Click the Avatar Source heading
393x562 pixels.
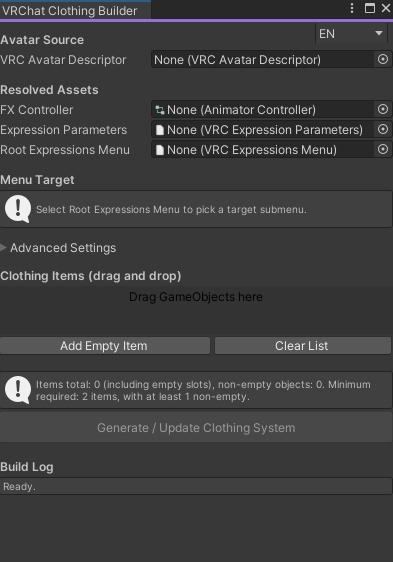pos(42,40)
